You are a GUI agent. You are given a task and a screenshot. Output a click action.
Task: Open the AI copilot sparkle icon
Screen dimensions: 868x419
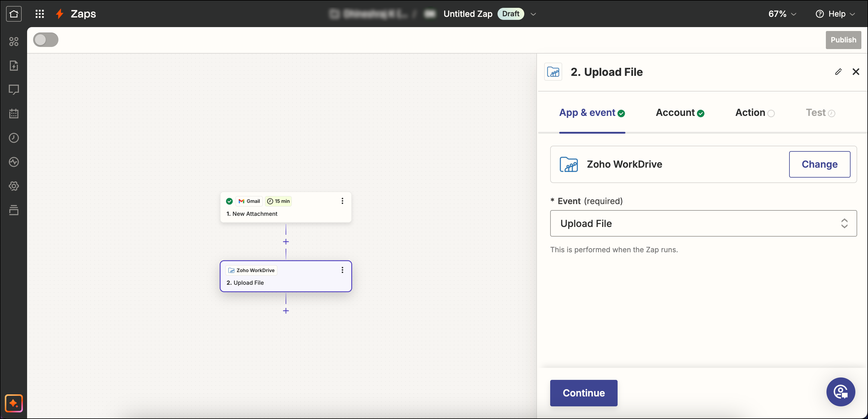click(x=14, y=403)
